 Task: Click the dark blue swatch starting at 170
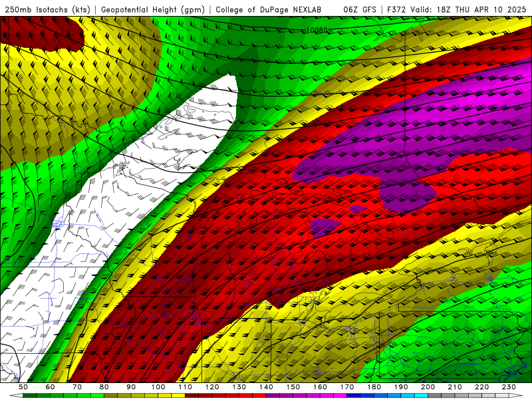(354, 395)
